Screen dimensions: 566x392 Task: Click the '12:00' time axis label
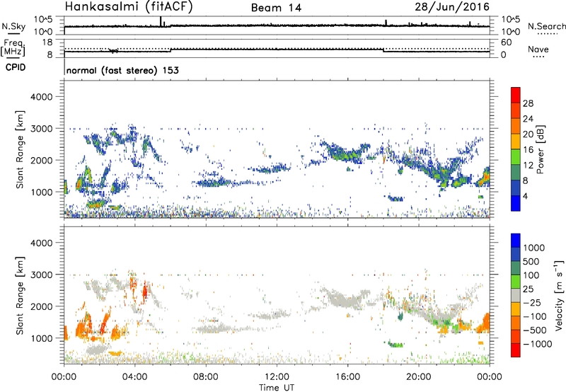click(277, 377)
